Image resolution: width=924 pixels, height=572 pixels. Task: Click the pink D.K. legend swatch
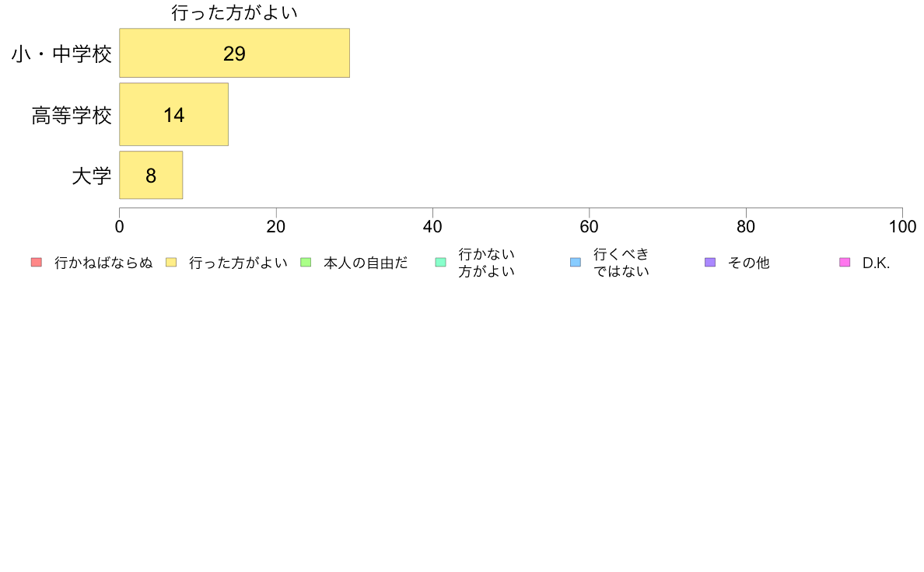point(845,262)
